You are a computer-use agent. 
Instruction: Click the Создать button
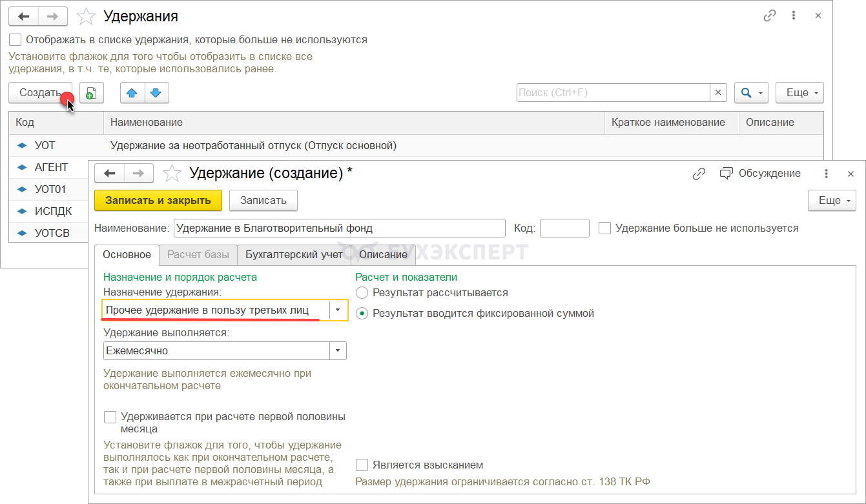coord(40,93)
